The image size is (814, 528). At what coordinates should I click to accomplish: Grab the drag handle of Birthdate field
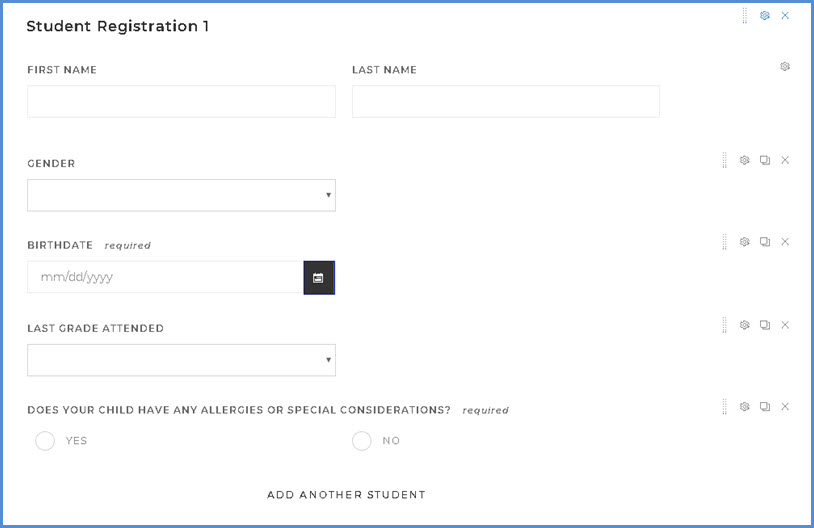click(x=725, y=242)
